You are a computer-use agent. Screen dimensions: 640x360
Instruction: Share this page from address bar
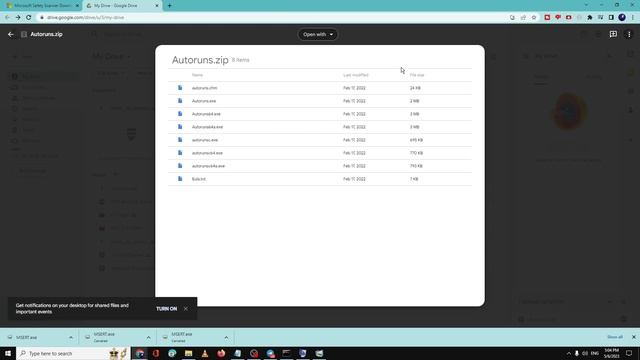click(523, 18)
